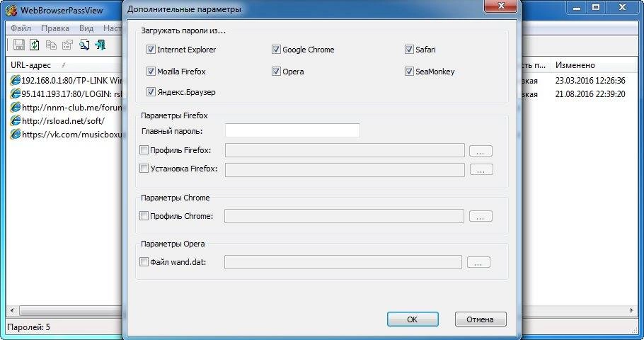Click the Refresh toolbar icon
Screen dimensions: 644x340
tap(35, 45)
